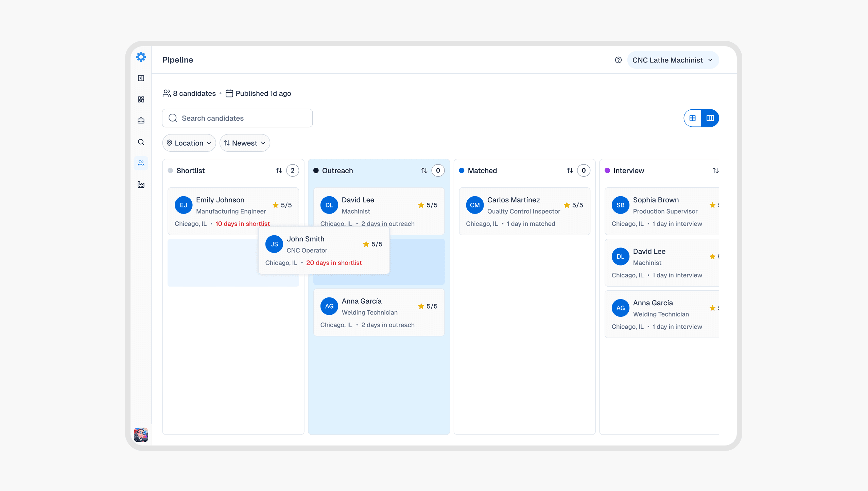868x491 pixels.
Task: Open the Location filter dropdown
Action: (x=189, y=143)
